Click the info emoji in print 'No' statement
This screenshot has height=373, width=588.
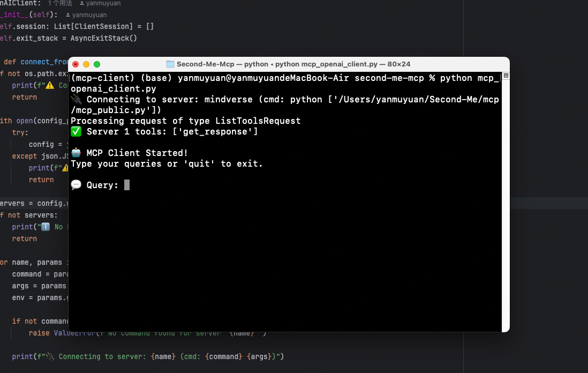tap(46, 227)
